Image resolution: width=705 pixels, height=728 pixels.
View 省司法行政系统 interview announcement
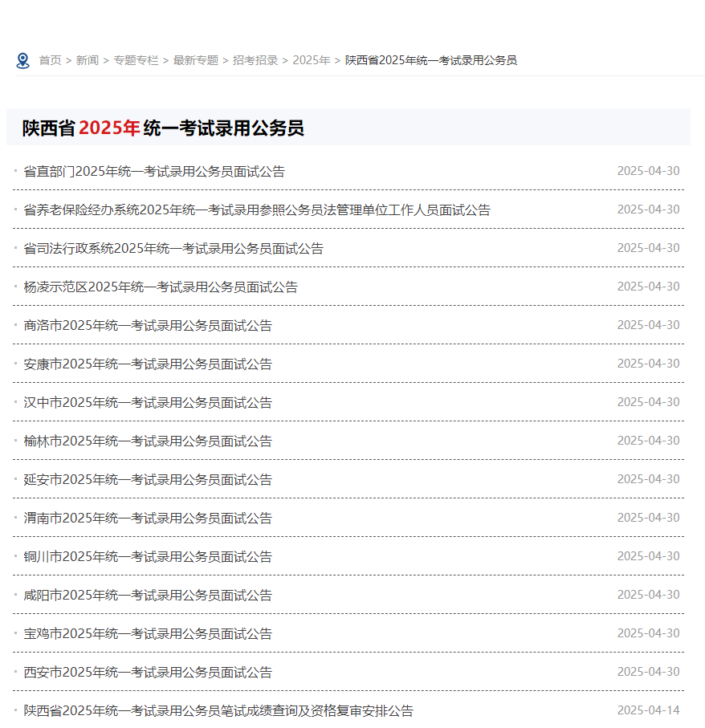(x=173, y=249)
